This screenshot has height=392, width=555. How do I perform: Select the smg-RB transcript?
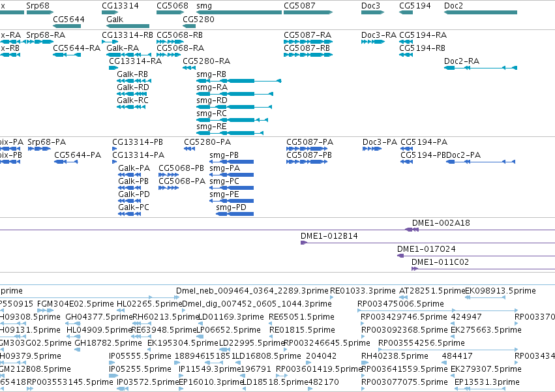coord(239,81)
